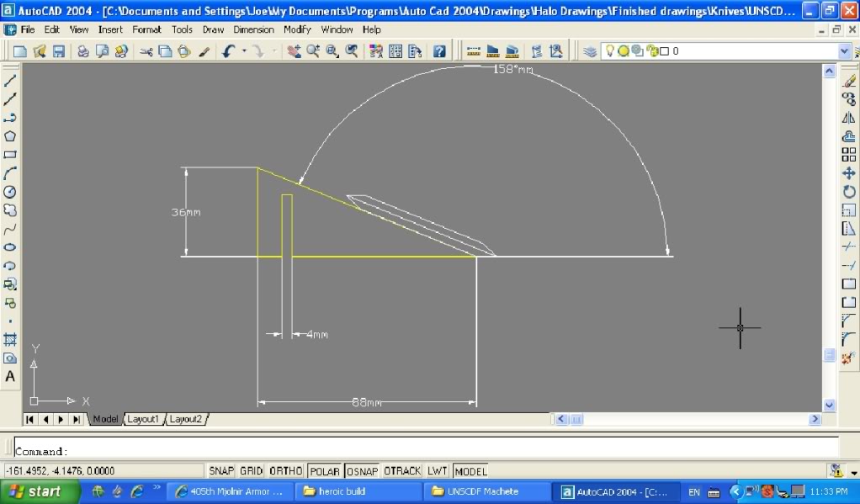
Task: Toggle layer 0 lightbulb on/off
Action: [609, 51]
